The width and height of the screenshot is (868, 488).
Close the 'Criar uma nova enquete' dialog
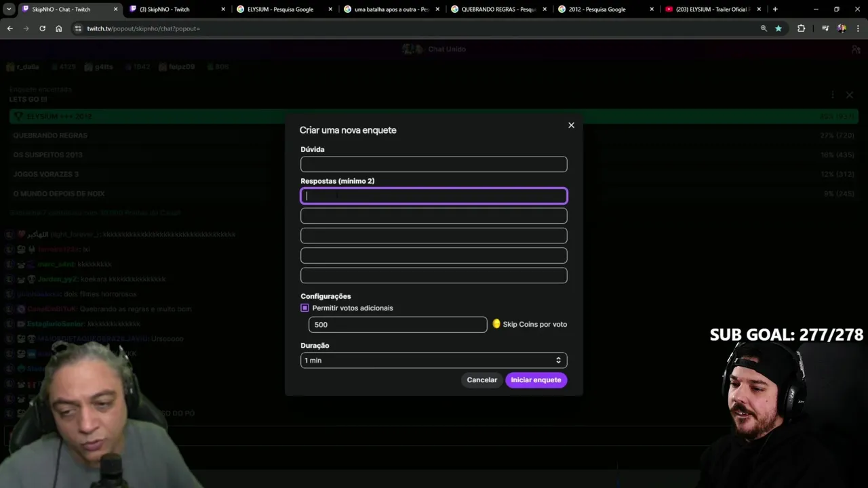click(x=571, y=125)
